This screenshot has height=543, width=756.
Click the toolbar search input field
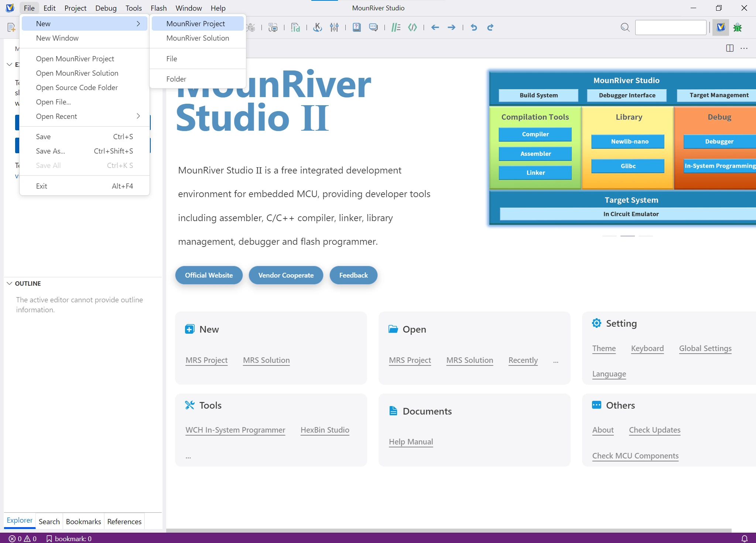coord(670,27)
